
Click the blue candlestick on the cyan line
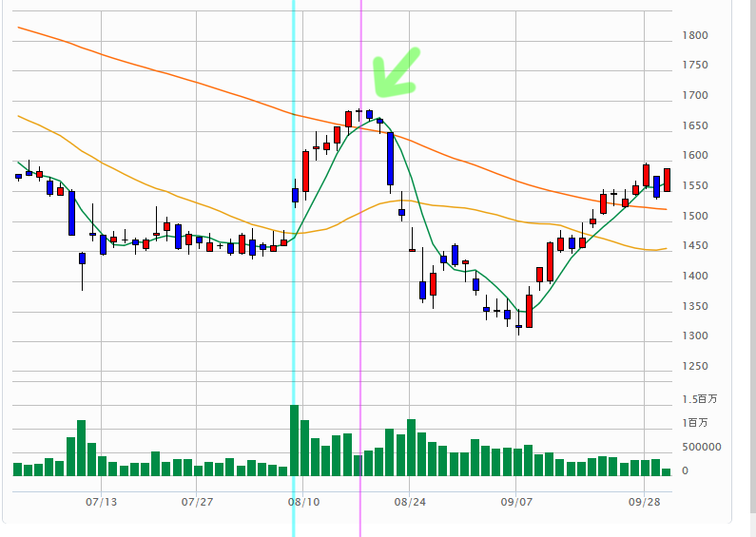tap(295, 195)
